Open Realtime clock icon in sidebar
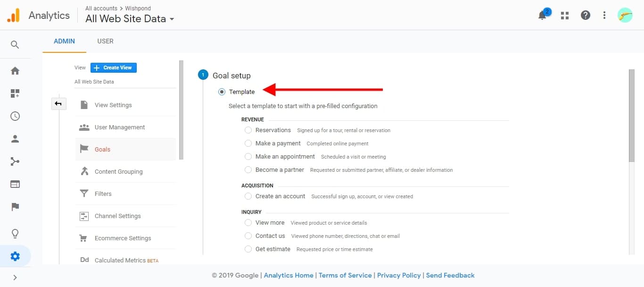 coord(15,116)
